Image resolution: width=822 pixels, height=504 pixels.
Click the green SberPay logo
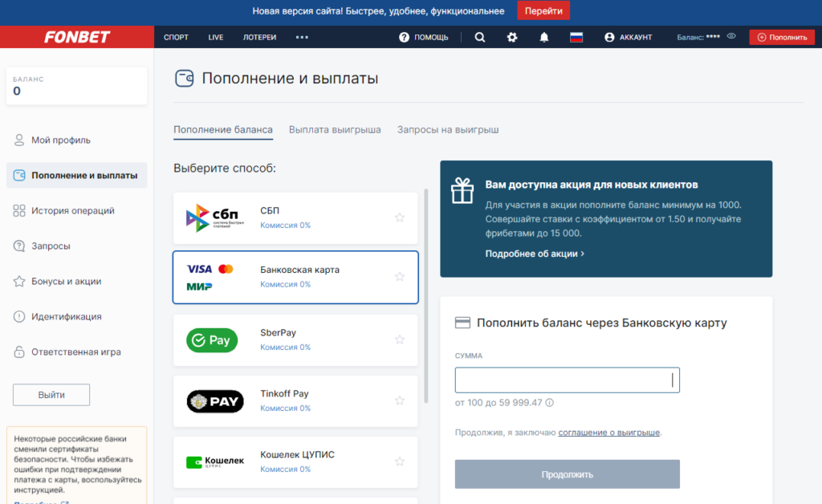pos(212,340)
